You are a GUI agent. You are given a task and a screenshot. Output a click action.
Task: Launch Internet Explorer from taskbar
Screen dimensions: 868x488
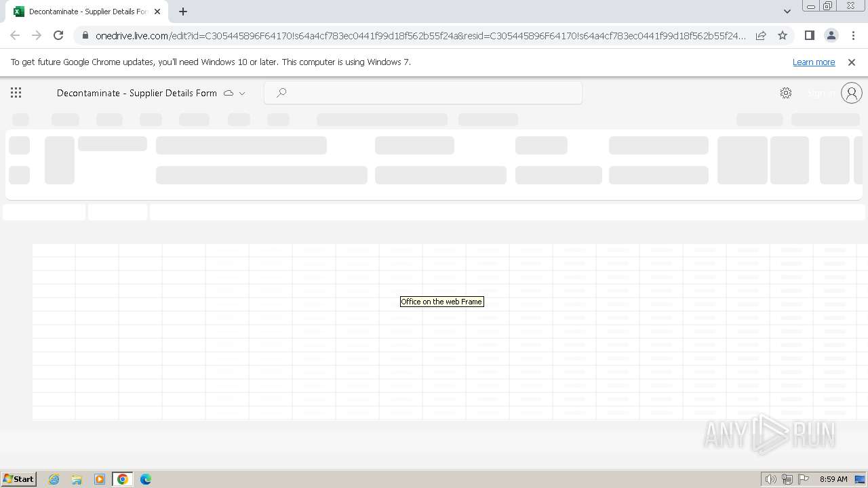(54, 479)
